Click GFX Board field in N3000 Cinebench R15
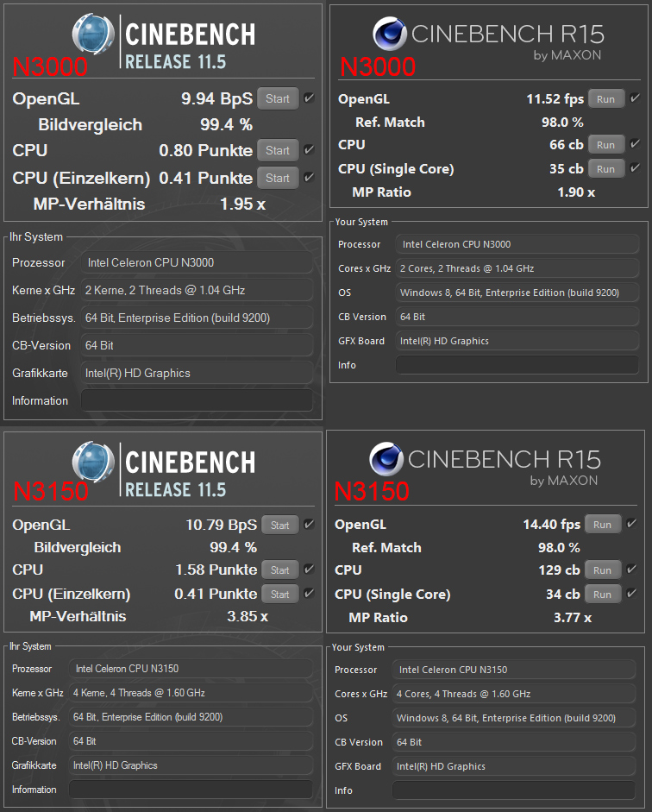 click(x=517, y=341)
